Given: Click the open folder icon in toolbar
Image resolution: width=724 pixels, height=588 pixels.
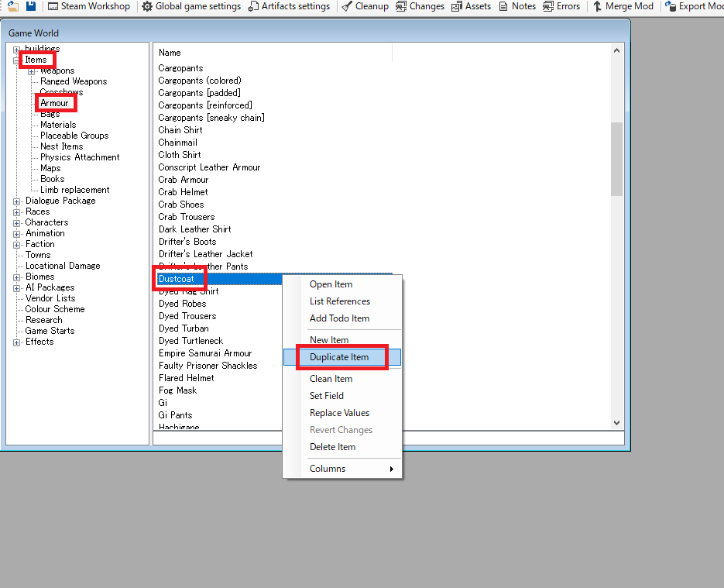Looking at the screenshot, I should pos(13,6).
